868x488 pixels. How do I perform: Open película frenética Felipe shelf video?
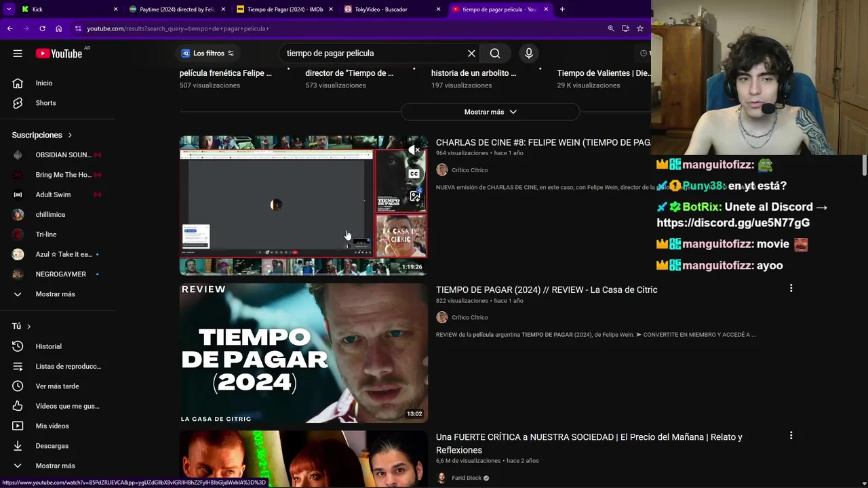coord(225,73)
